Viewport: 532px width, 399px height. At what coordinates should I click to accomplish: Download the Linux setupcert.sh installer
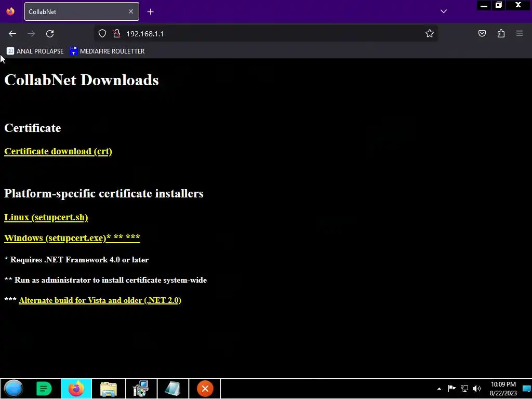[x=46, y=217]
